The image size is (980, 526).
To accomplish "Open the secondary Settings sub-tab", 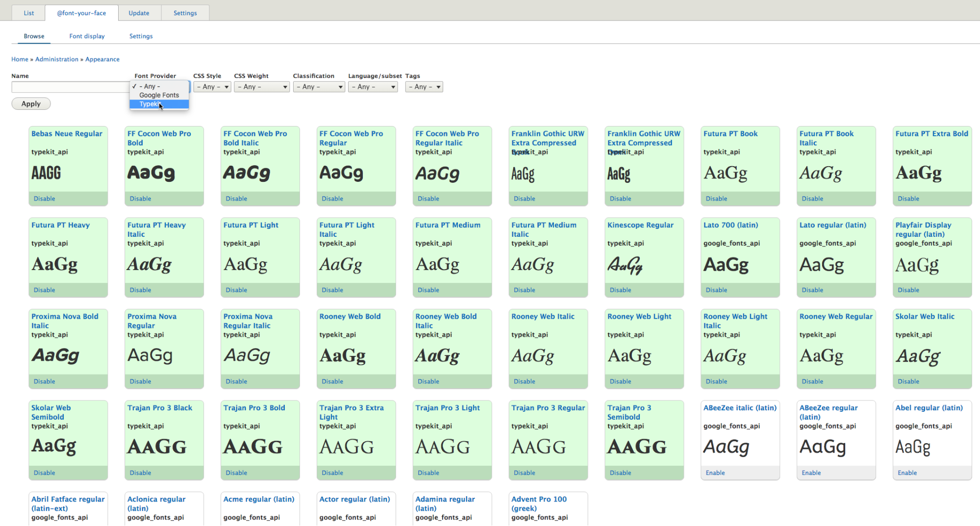I will [x=141, y=36].
